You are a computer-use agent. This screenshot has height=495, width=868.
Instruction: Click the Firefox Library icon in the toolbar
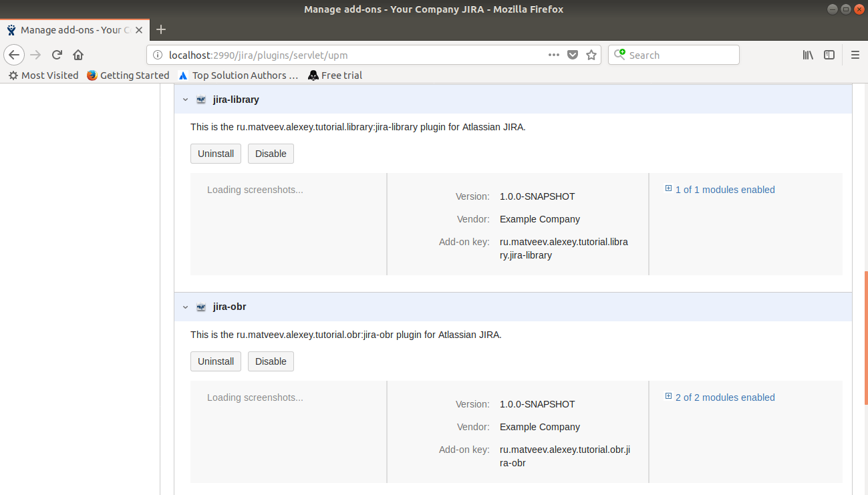coord(808,55)
